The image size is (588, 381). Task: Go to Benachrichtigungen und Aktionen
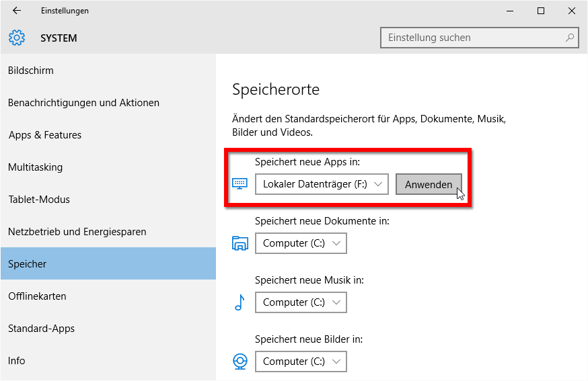pos(83,103)
